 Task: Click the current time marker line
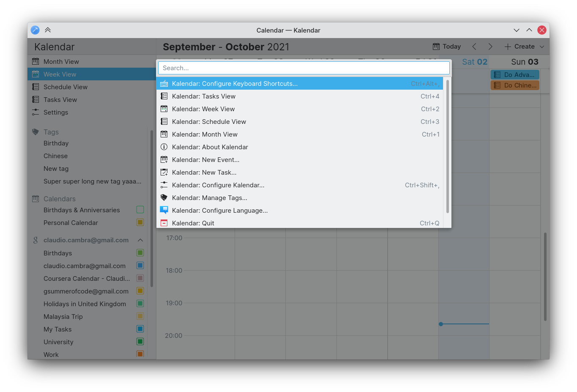tap(464, 324)
